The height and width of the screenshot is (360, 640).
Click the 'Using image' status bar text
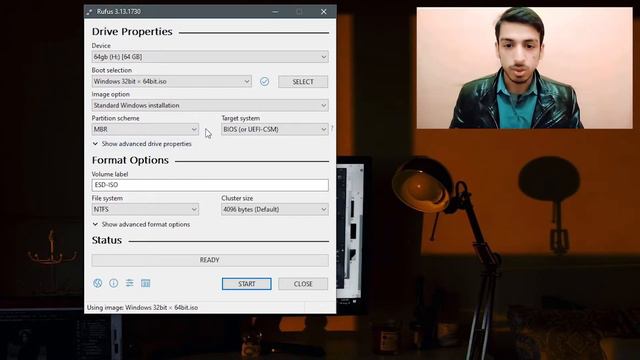142,307
